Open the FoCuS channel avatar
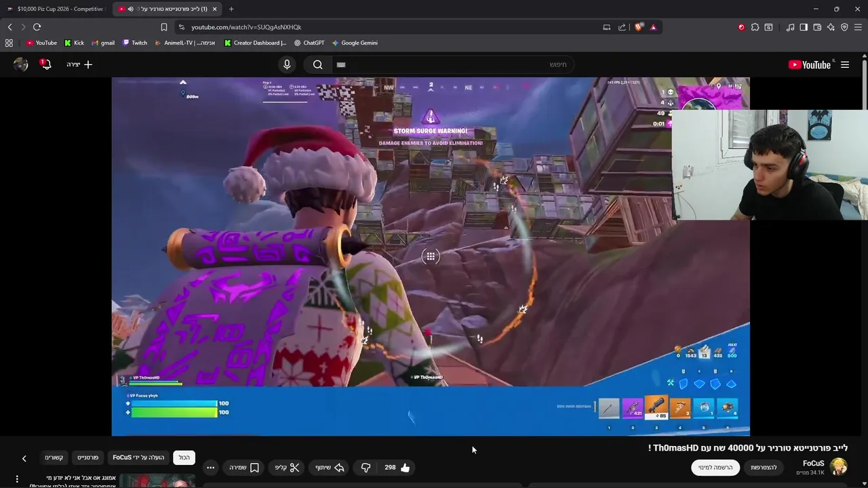 click(839, 467)
